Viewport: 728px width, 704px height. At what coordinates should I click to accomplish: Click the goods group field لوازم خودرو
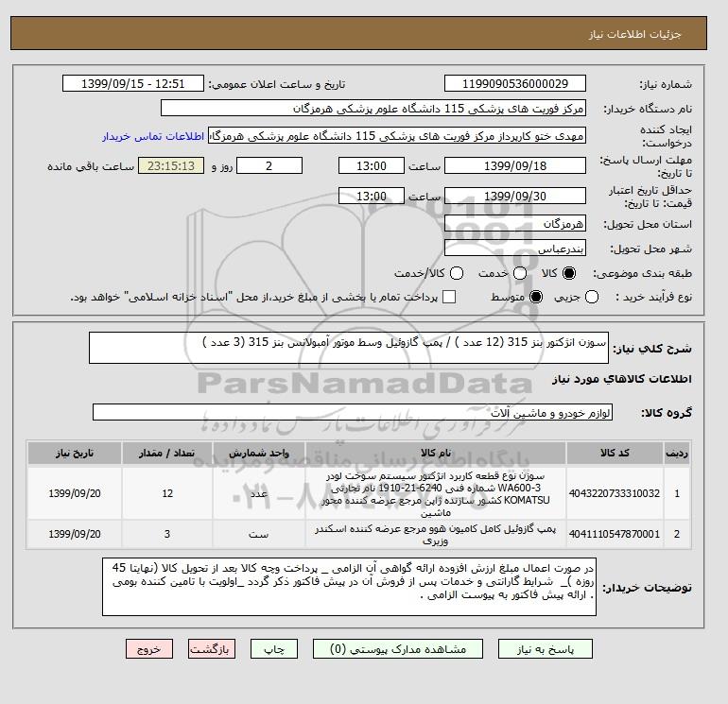353,412
